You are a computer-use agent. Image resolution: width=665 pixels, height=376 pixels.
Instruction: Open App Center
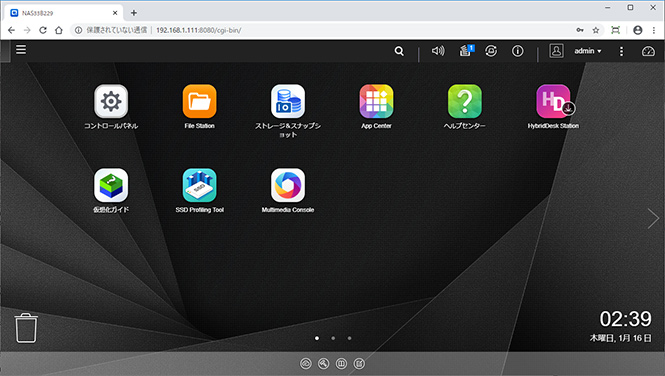point(376,101)
